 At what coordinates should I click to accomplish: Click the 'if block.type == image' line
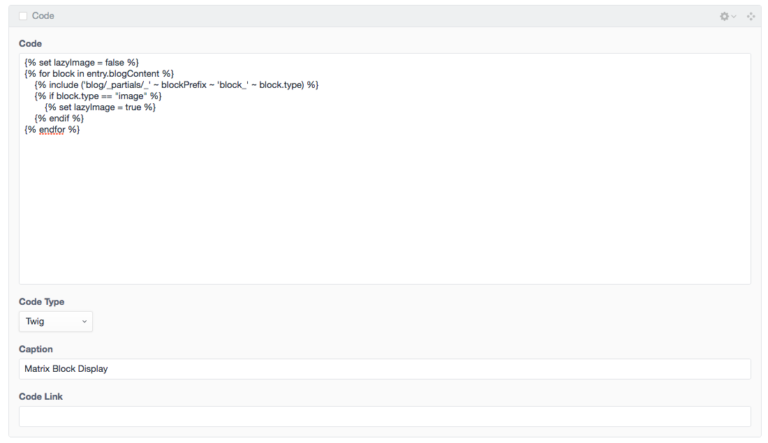tap(98, 95)
